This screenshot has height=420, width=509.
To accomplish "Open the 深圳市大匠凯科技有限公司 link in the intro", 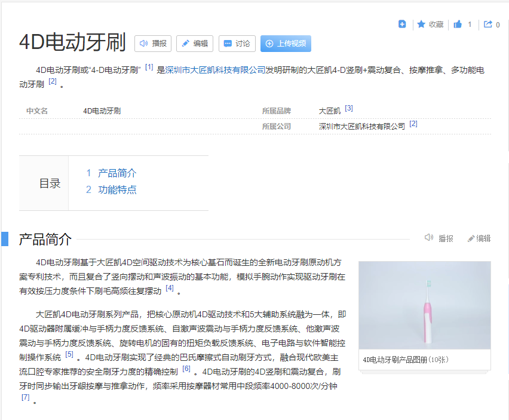I will (x=215, y=70).
